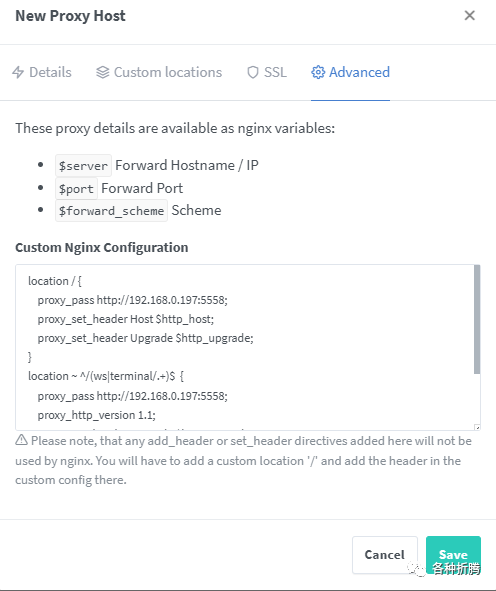Place cursor on proxy_http_version 1.1 line
Viewport: 496px width, 591px height.
click(x=96, y=415)
